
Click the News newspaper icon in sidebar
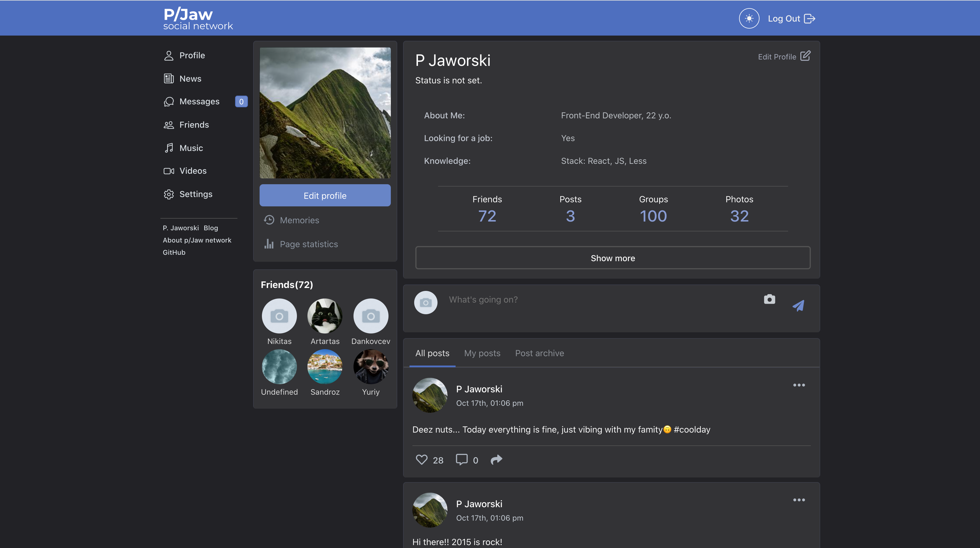click(169, 79)
